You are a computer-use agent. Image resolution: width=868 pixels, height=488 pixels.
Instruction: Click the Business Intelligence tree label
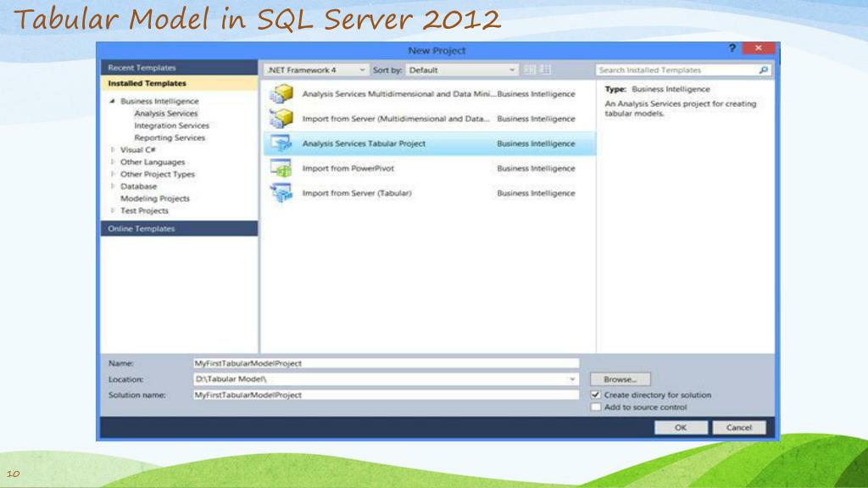[159, 102]
